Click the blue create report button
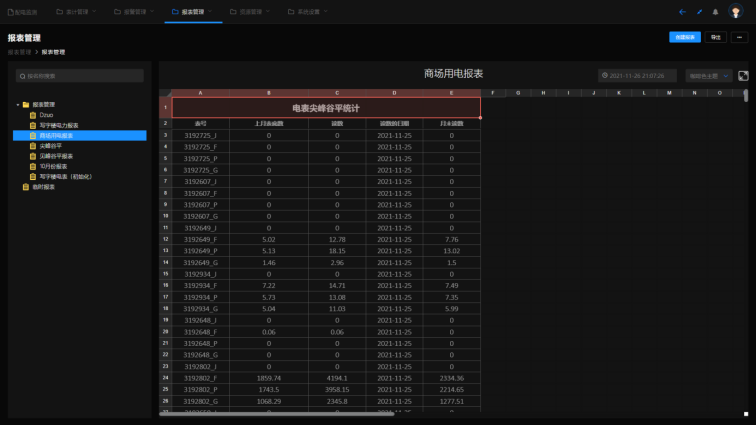Screen dimensions: 756x425 [685, 37]
